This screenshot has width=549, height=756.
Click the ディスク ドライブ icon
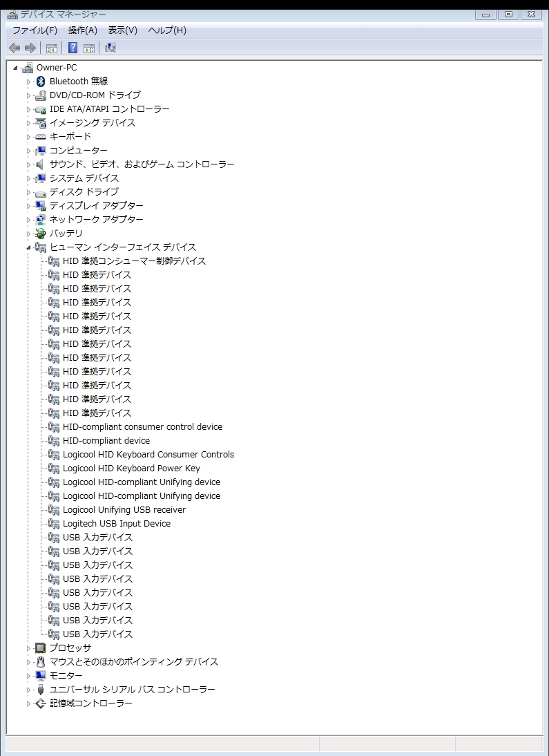(41, 192)
